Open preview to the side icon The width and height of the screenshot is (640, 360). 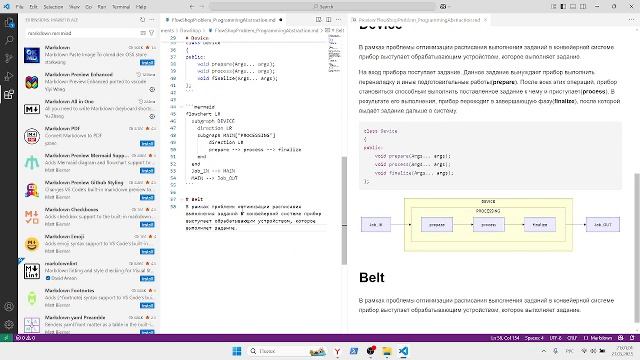pyautogui.click(x=319, y=20)
